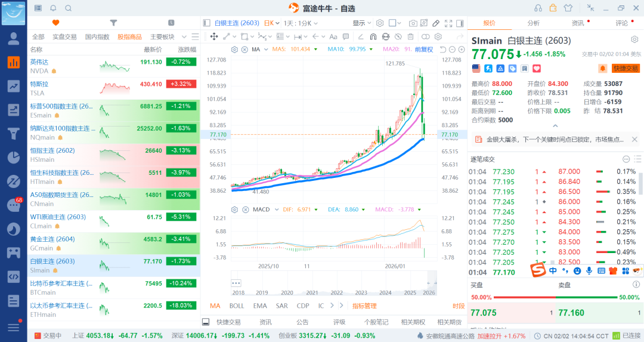Switch to the 资讯 tab in quote panel
This screenshot has height=342, width=644.
pyautogui.click(x=578, y=23)
